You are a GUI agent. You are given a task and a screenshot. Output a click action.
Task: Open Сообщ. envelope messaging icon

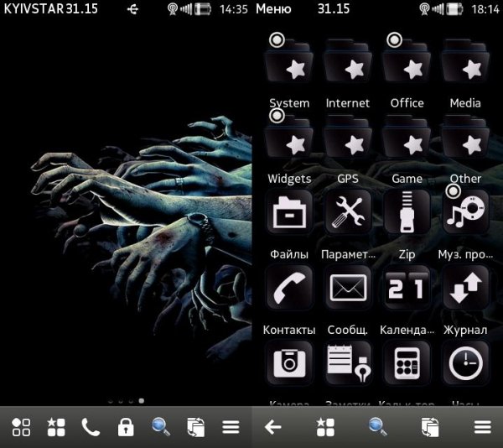coord(348,288)
